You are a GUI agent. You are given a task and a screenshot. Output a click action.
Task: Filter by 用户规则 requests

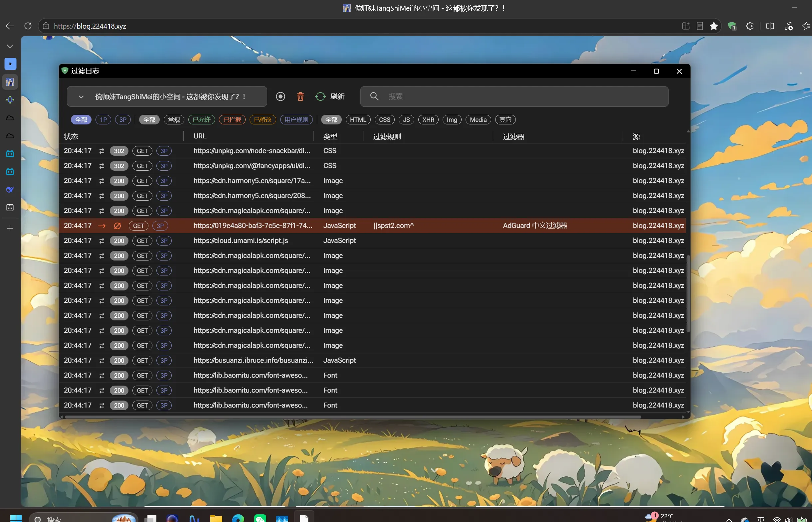pyautogui.click(x=297, y=120)
